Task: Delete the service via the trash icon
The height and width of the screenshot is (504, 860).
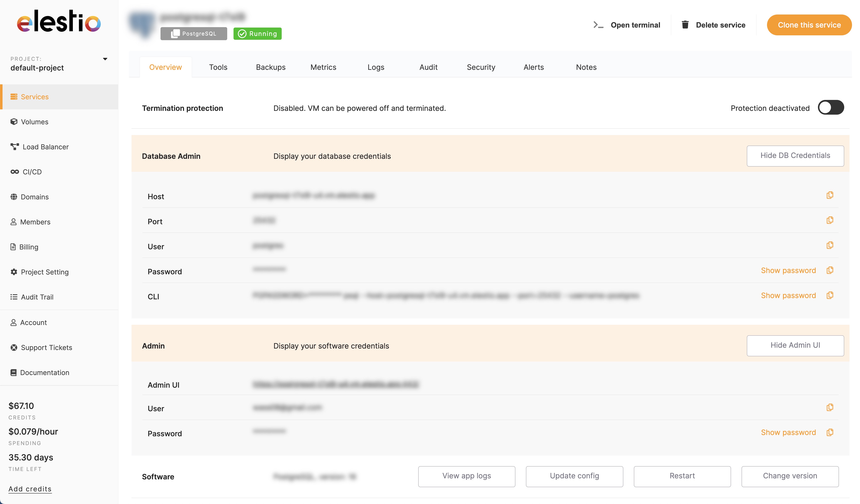Action: pyautogui.click(x=685, y=24)
